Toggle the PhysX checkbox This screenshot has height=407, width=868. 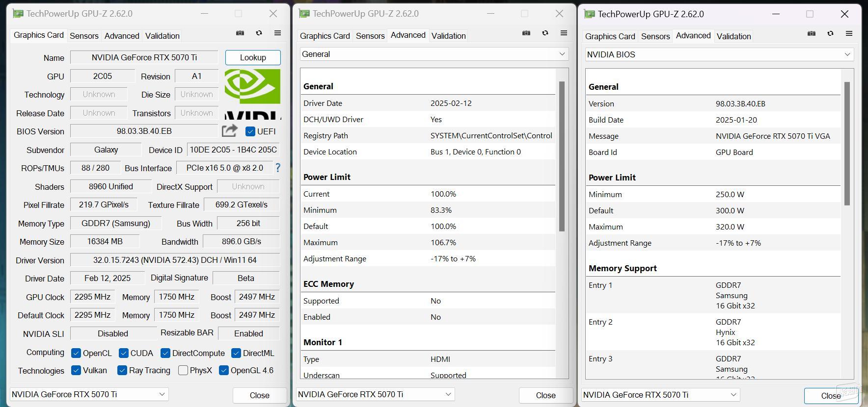(x=183, y=370)
